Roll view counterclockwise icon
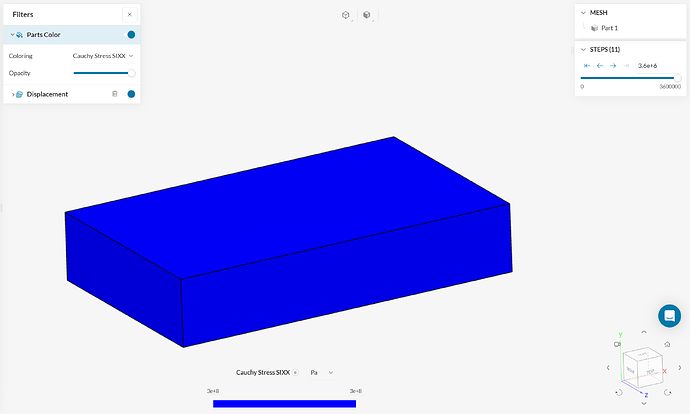Image resolution: width=690 pixels, height=414 pixels. click(619, 392)
